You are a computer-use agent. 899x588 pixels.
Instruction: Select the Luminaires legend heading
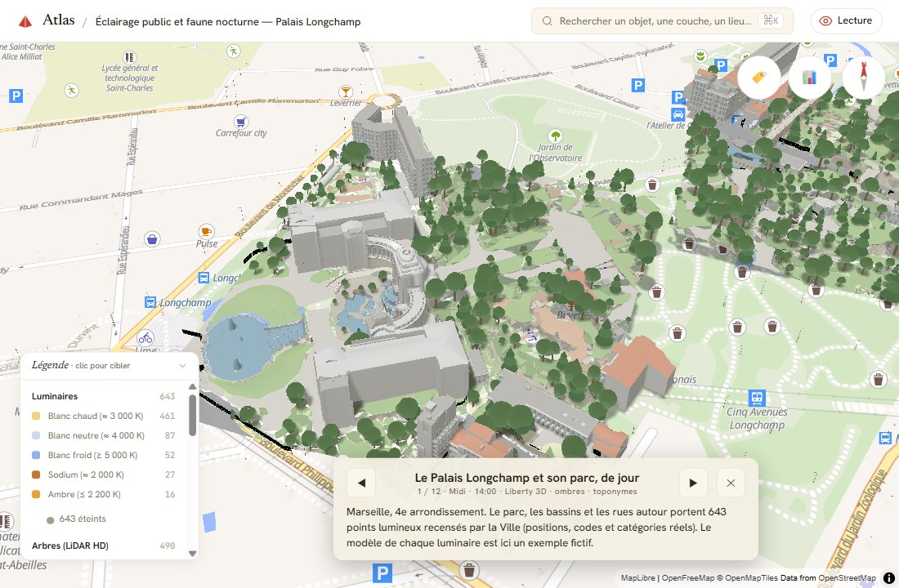[55, 396]
